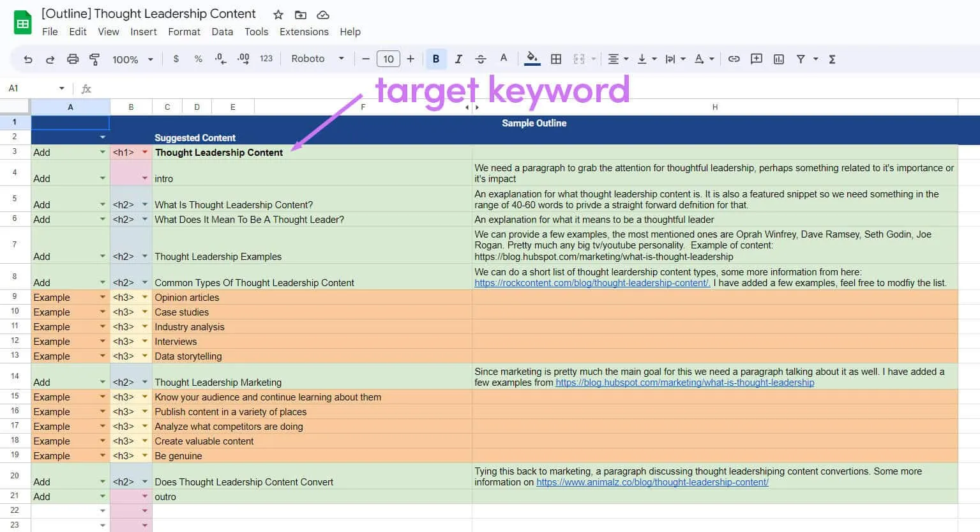Toggle Bold formatting button

(436, 59)
